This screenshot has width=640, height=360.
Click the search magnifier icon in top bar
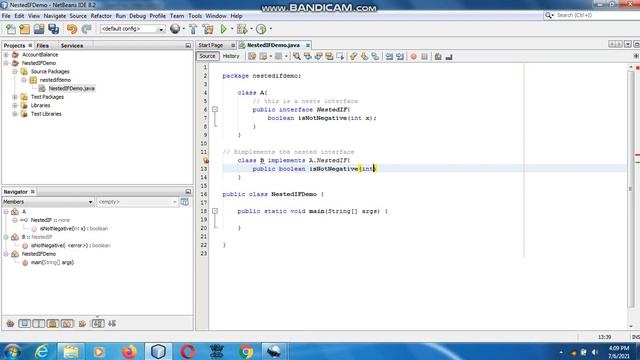pyautogui.click(x=549, y=16)
